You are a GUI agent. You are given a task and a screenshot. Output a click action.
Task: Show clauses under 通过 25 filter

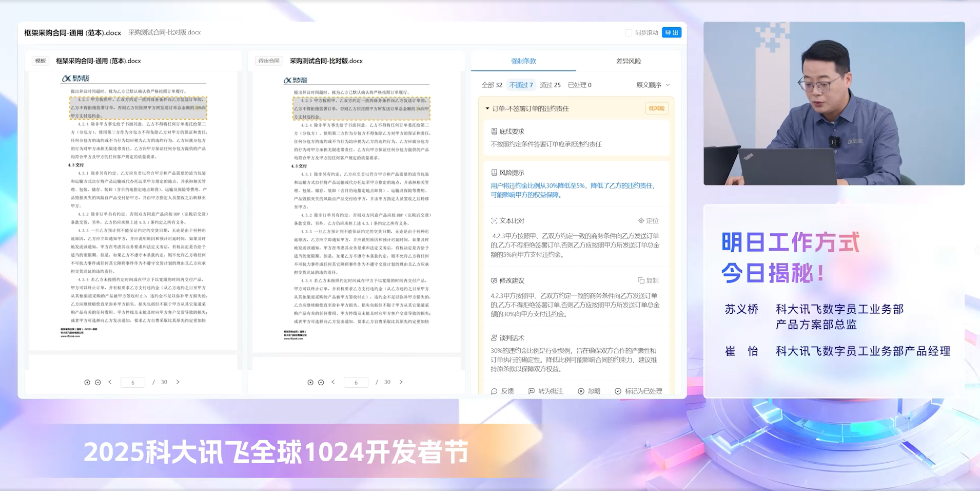click(550, 85)
